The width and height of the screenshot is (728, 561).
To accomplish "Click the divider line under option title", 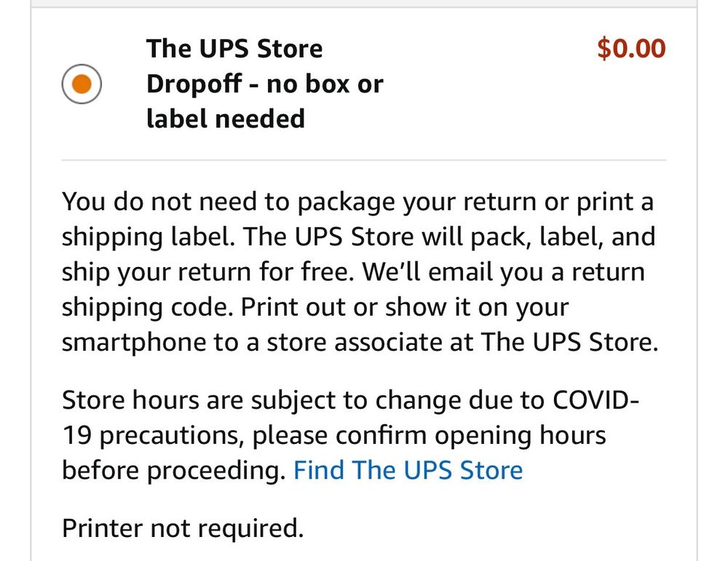I will coord(364,159).
